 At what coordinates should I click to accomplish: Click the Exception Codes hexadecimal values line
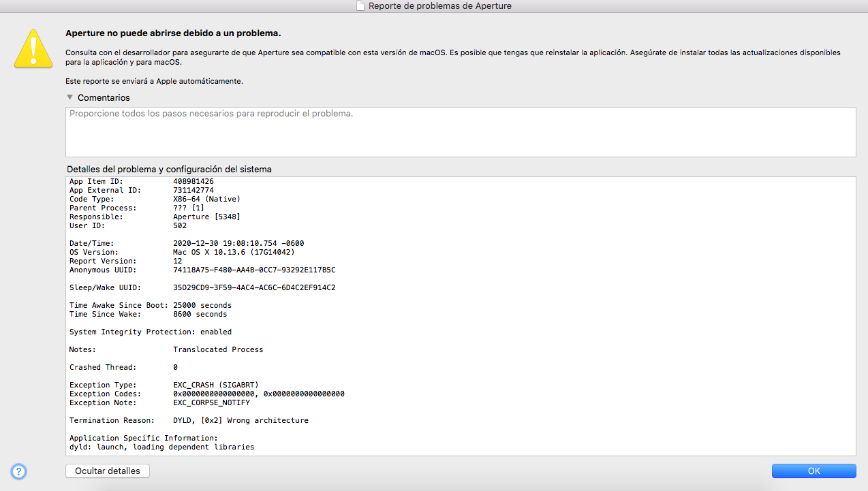click(x=207, y=394)
